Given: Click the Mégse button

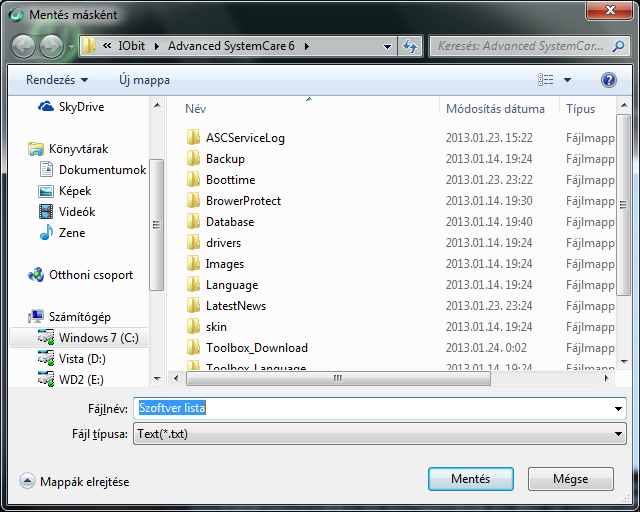Looking at the screenshot, I should [571, 479].
